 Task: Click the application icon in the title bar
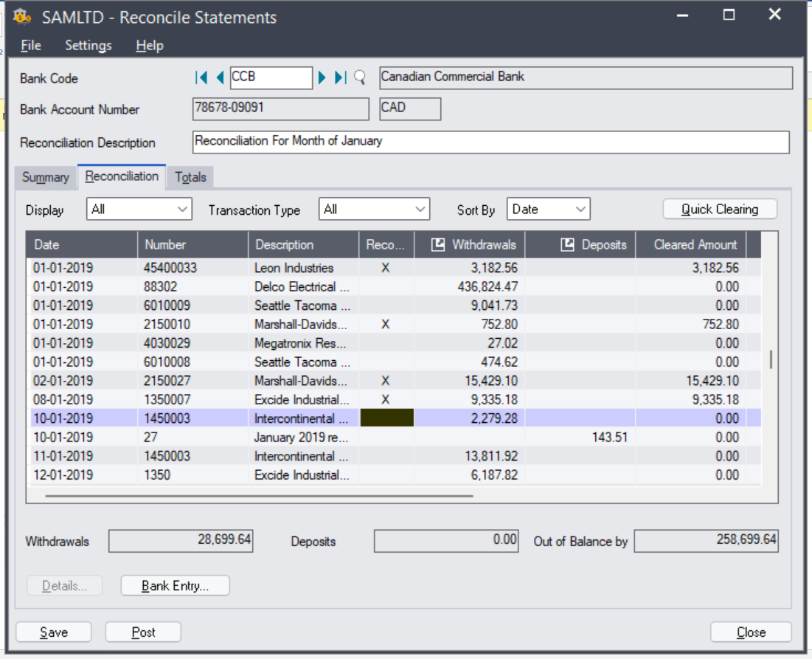pos(22,17)
